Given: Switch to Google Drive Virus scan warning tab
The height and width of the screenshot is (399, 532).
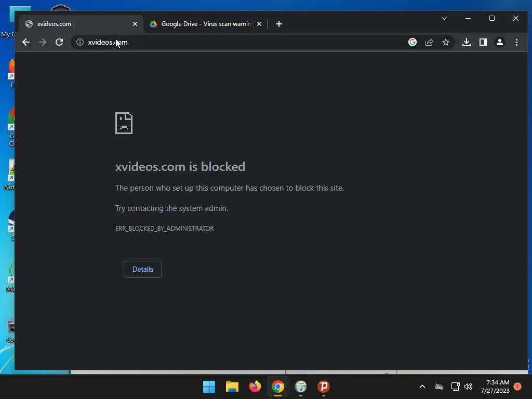Looking at the screenshot, I should coord(206,24).
